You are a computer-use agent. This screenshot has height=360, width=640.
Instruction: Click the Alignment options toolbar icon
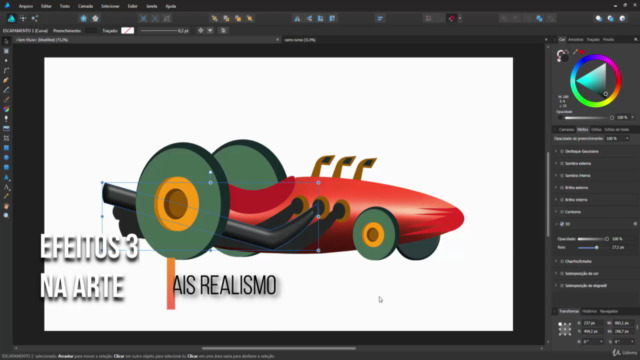pos(380,18)
